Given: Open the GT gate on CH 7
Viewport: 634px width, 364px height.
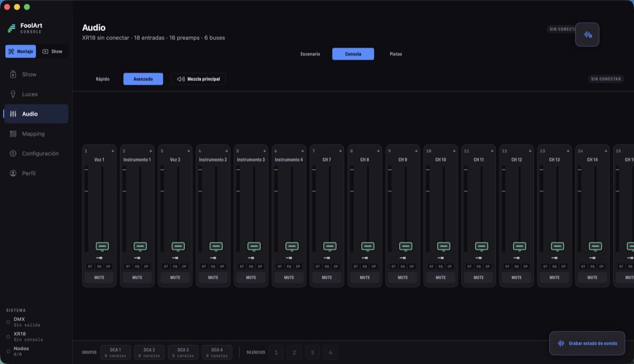Looking at the screenshot, I should [x=318, y=266].
